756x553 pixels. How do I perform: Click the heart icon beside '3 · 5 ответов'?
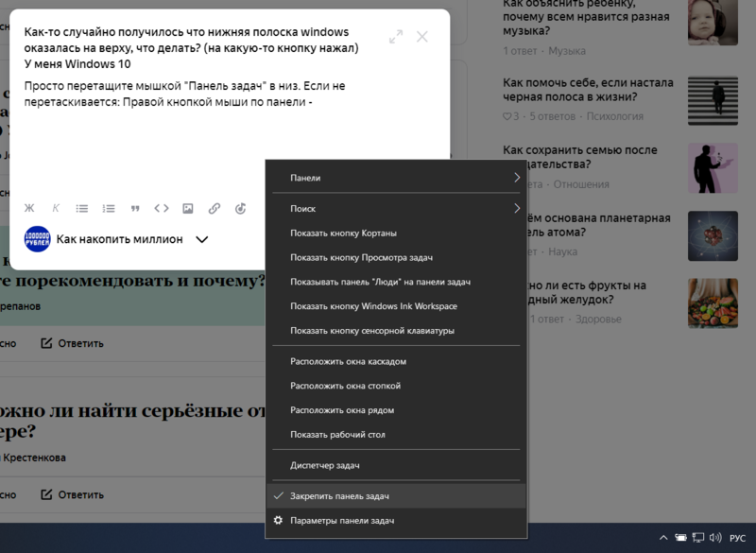coord(507,116)
